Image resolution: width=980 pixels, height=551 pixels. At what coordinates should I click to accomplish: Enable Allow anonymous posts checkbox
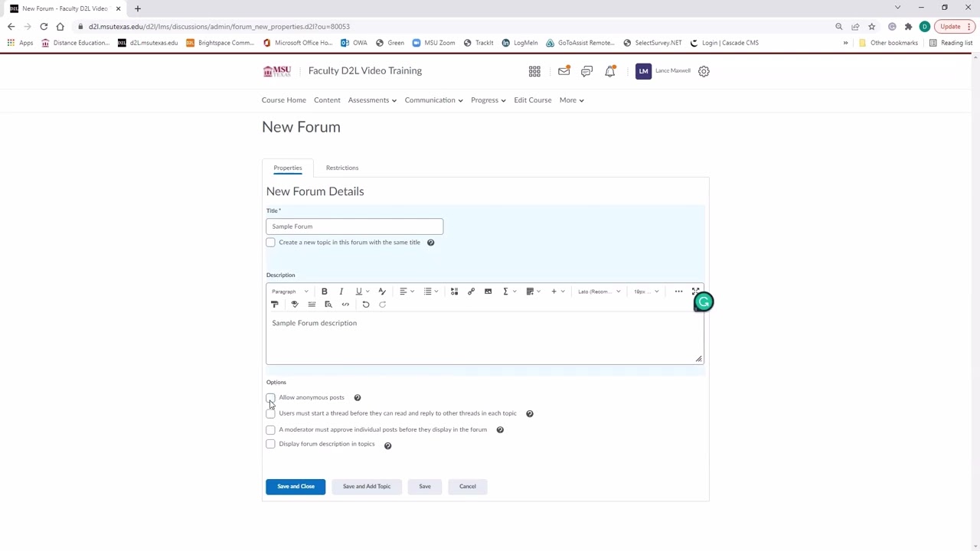tap(270, 398)
